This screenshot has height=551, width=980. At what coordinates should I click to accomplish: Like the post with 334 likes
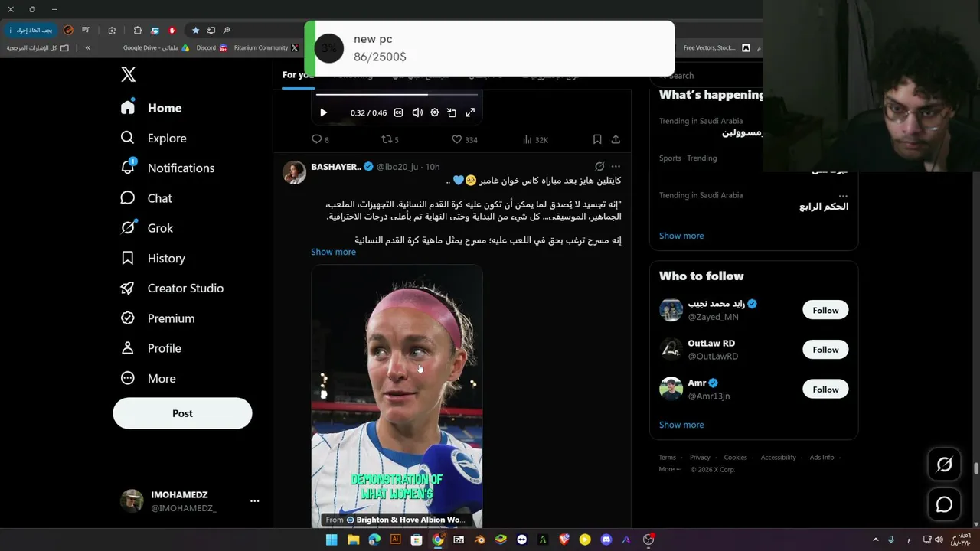click(464, 139)
